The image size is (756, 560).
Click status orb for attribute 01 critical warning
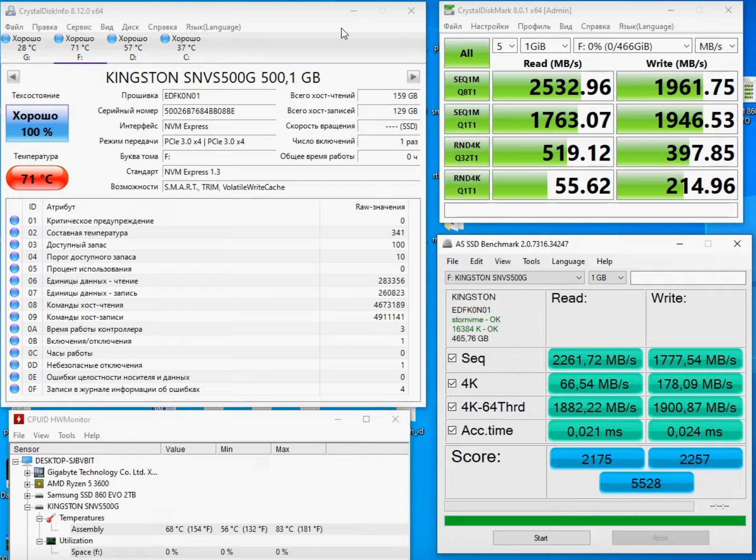click(15, 220)
